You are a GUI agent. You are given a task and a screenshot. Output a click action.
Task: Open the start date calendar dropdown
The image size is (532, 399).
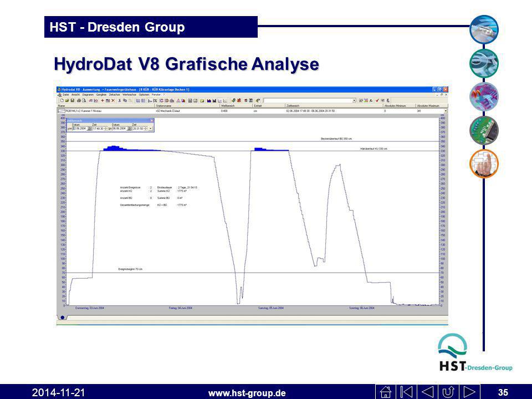(x=89, y=129)
